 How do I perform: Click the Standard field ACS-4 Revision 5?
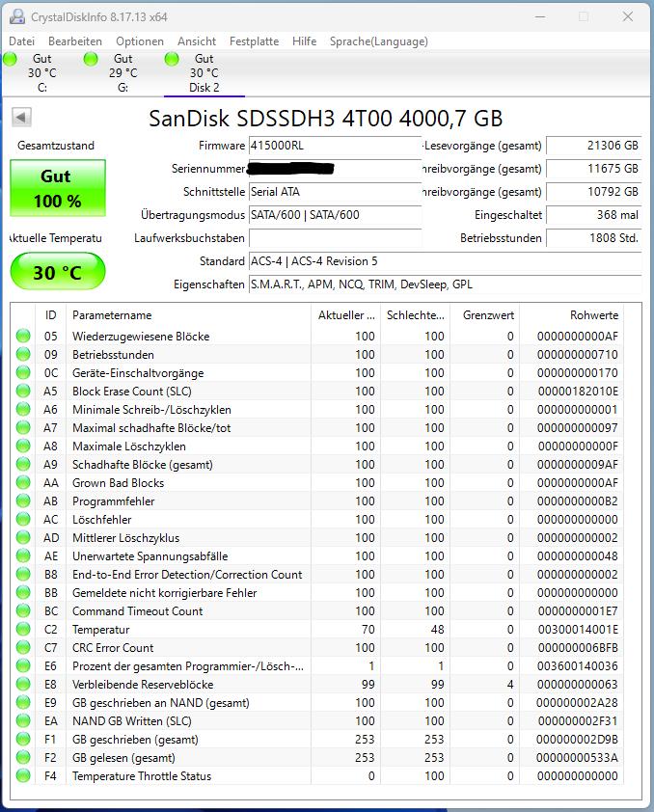pyautogui.click(x=446, y=261)
